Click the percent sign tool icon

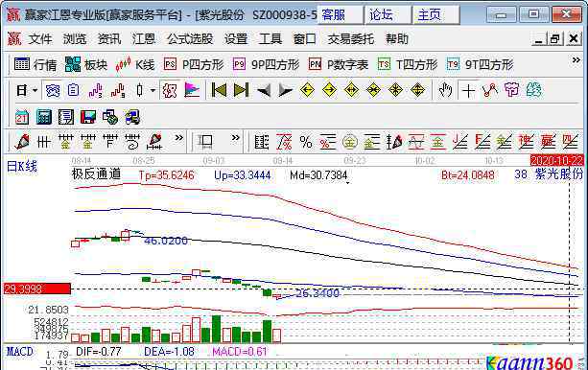[306, 142]
